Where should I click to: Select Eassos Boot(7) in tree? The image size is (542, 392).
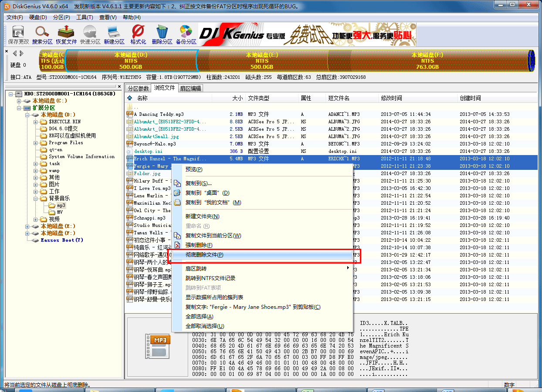[x=62, y=240]
